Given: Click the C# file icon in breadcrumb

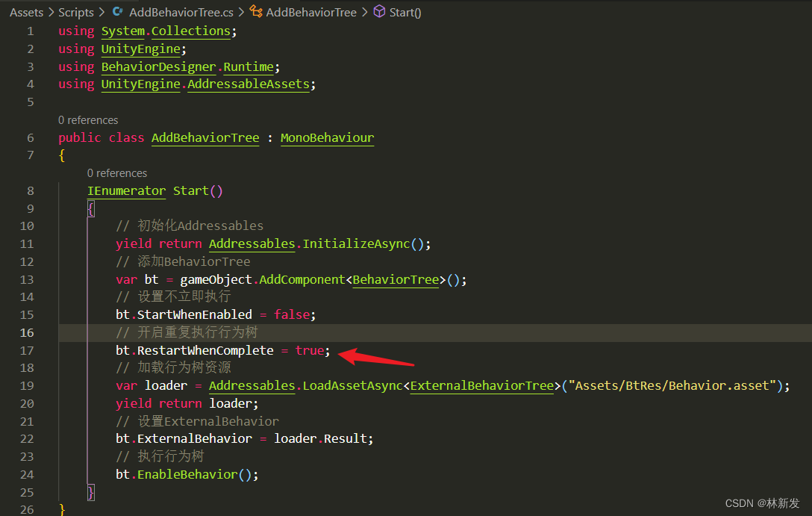Looking at the screenshot, I should [x=118, y=12].
